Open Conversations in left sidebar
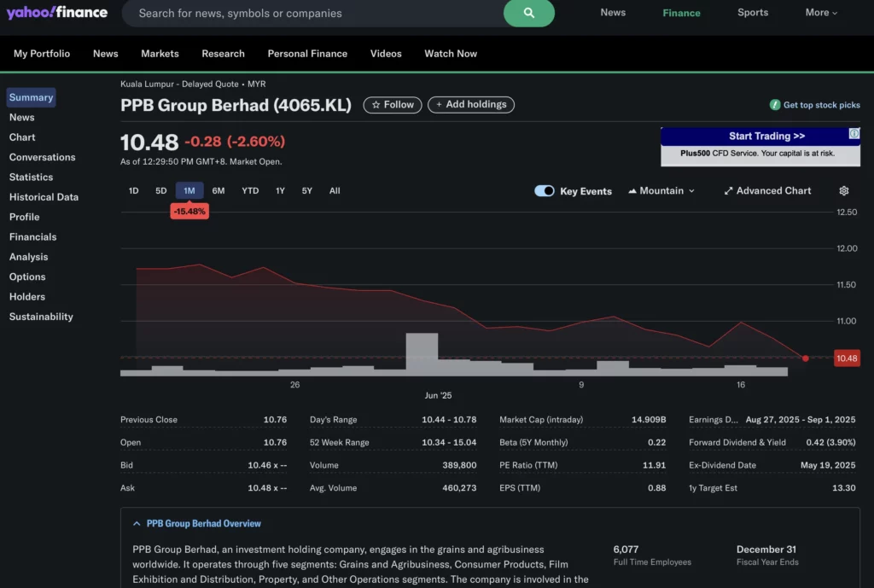Screen dimensions: 874x588 (43, 157)
